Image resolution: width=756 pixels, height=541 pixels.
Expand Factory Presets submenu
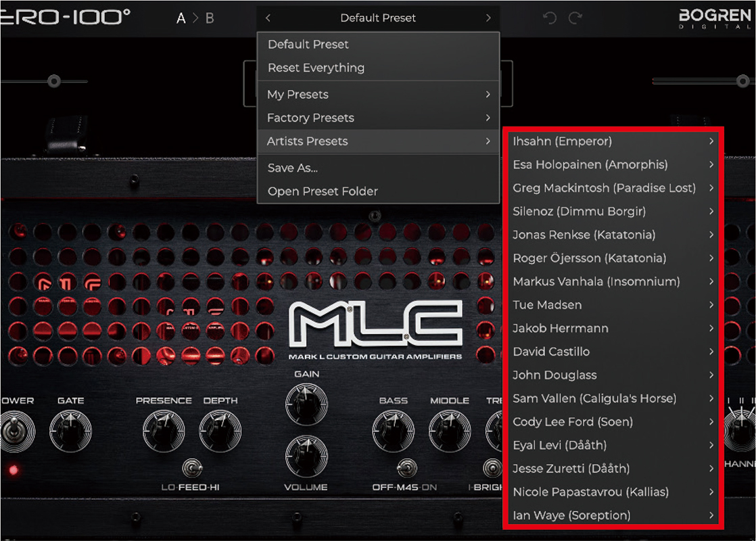pos(379,118)
